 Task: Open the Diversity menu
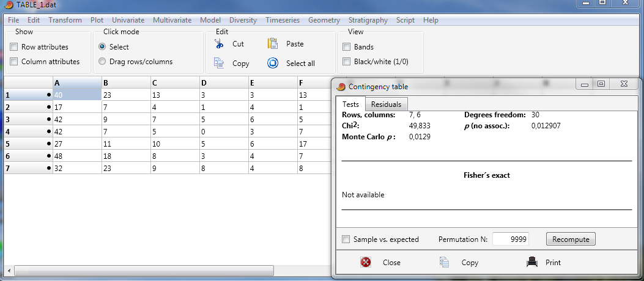(243, 20)
